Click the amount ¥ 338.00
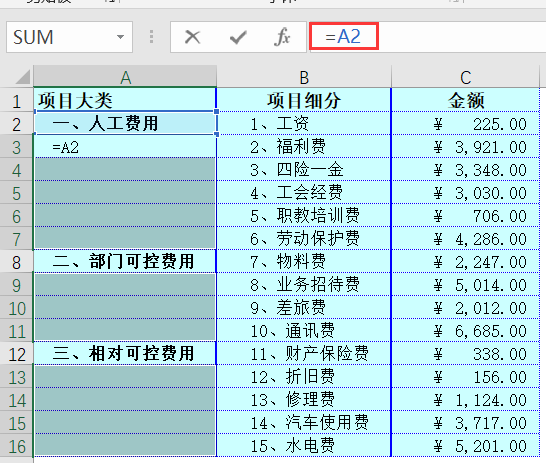 tap(465, 353)
